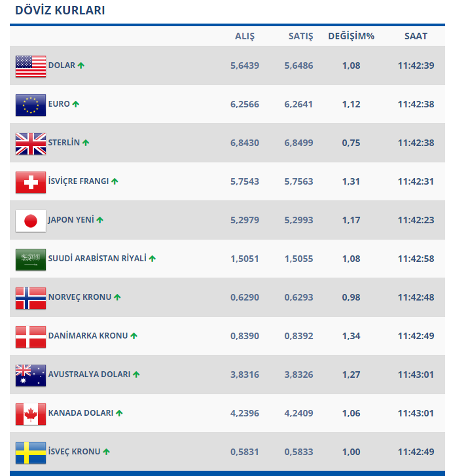Click the Australian flag icon
This screenshot has height=476, width=449.
31,375
